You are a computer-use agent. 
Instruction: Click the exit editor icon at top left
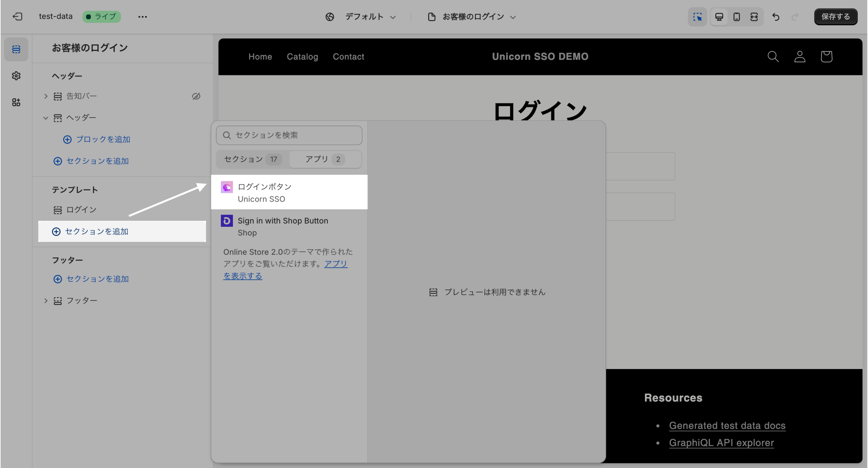18,17
